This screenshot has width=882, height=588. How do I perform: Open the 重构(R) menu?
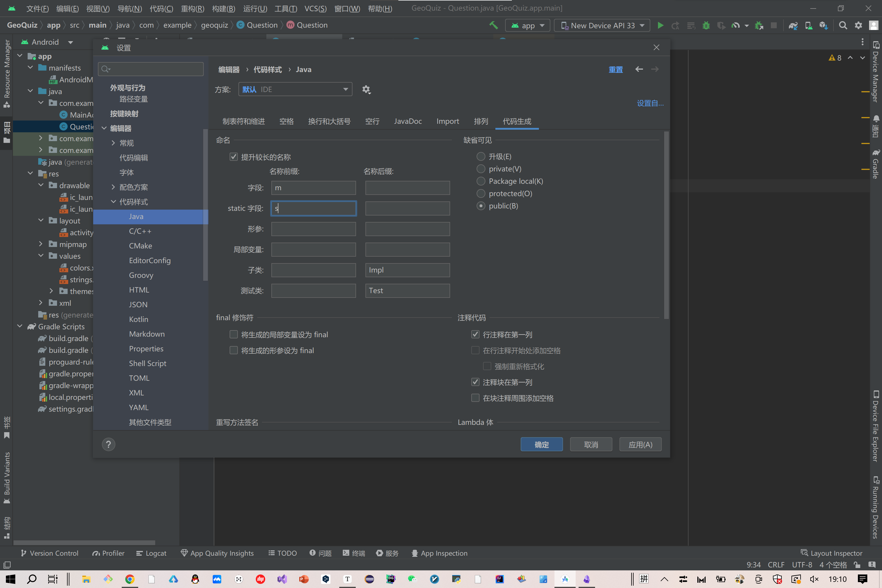point(192,8)
